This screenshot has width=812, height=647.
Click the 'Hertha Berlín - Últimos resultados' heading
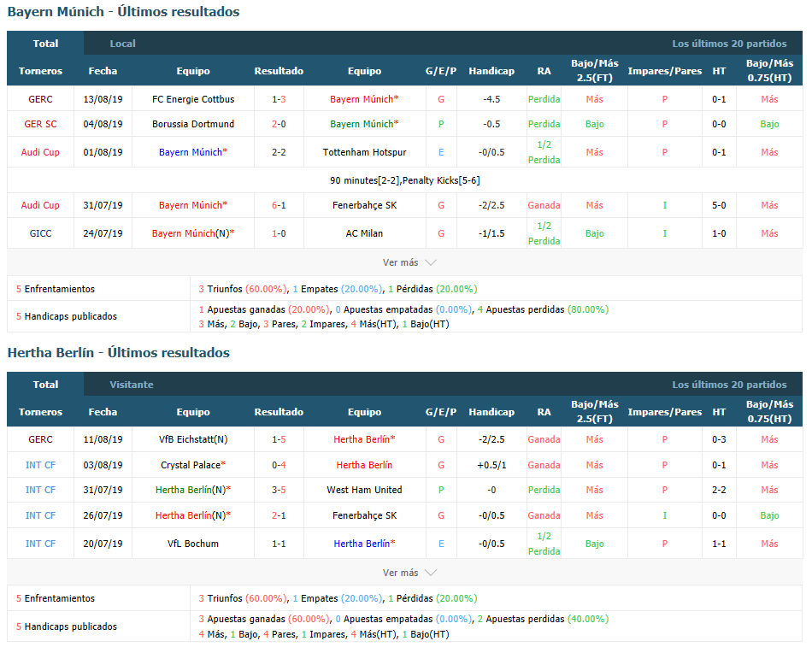pyautogui.click(x=119, y=352)
